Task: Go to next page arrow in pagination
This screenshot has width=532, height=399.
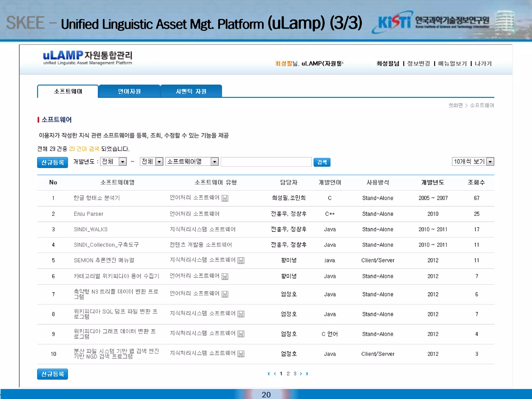Action: tap(301, 374)
